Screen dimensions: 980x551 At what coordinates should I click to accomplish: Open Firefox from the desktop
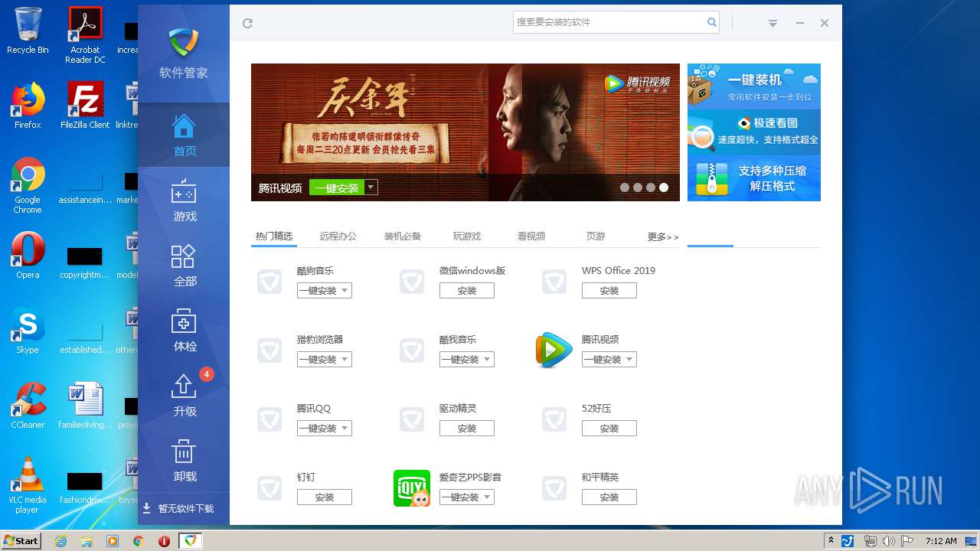(28, 105)
